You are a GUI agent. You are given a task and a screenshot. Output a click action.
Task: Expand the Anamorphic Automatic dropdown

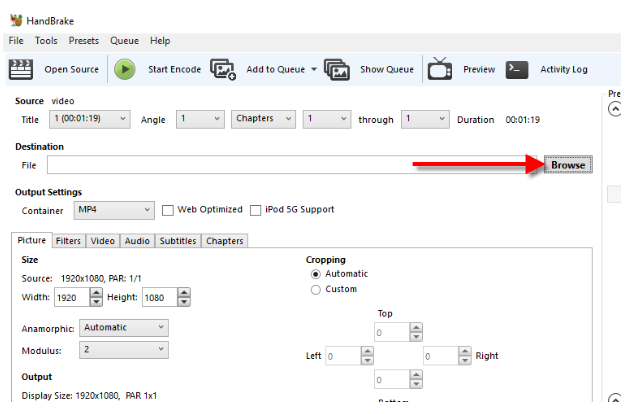[x=124, y=328]
